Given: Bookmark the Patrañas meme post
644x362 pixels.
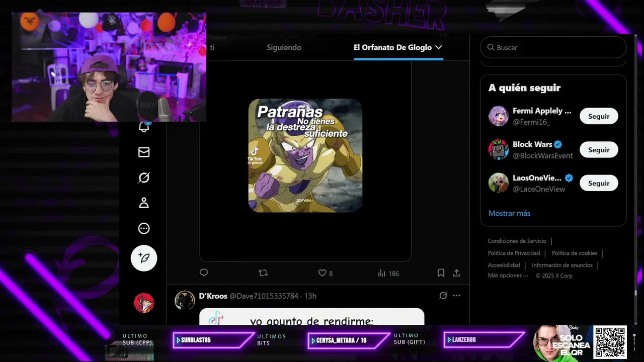Looking at the screenshot, I should click(x=441, y=273).
